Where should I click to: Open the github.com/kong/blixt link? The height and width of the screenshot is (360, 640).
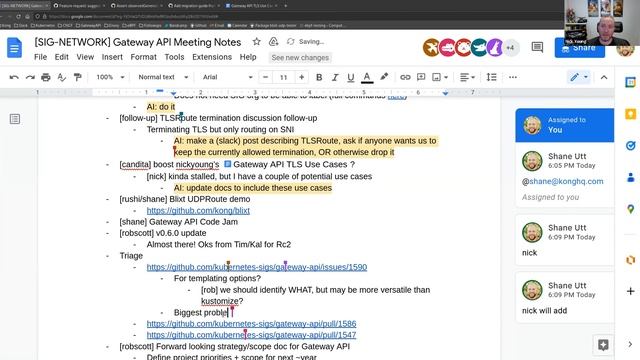198,211
